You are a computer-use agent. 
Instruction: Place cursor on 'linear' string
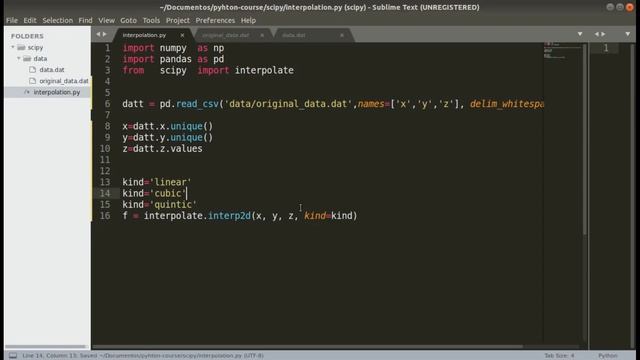click(171, 182)
